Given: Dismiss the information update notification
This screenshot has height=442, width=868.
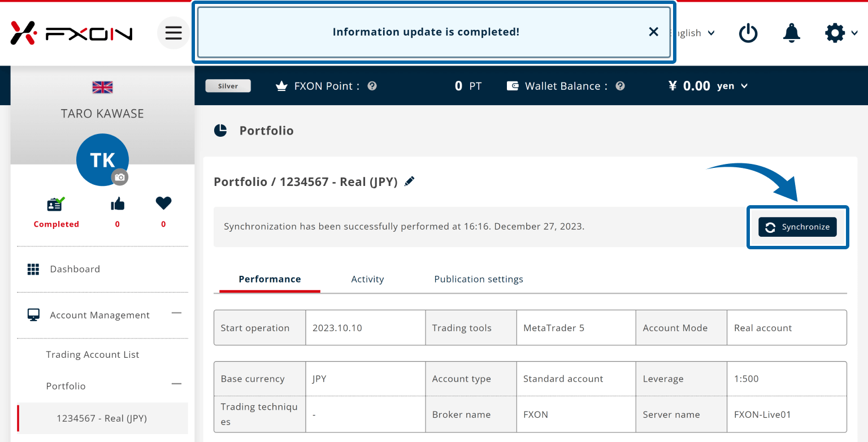Looking at the screenshot, I should click(654, 32).
